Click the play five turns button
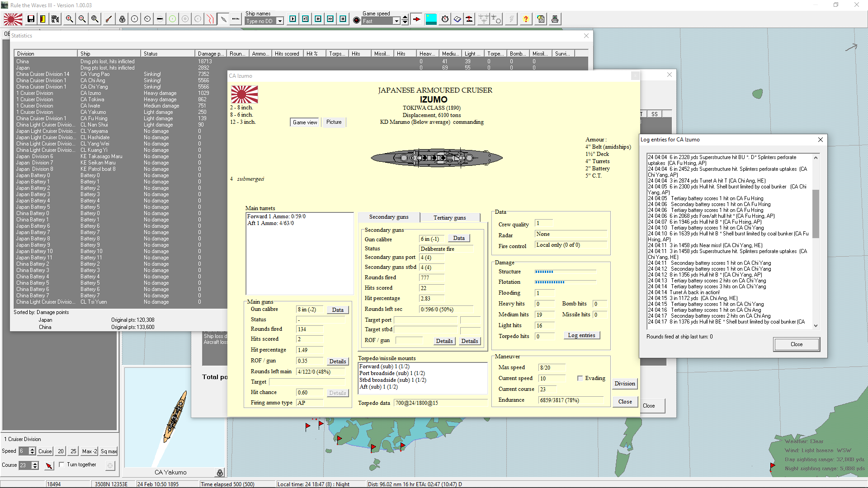Image resolution: width=868 pixels, height=488 pixels. pyautogui.click(x=306, y=19)
